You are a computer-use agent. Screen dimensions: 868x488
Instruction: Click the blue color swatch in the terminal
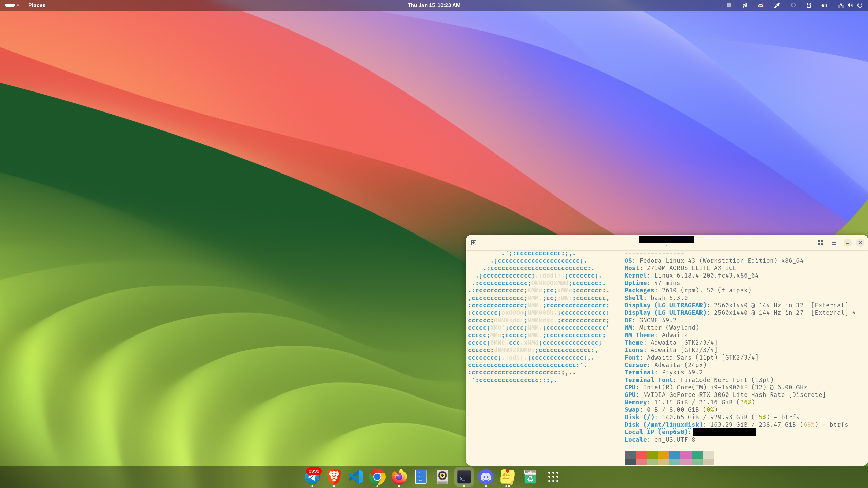pyautogui.click(x=675, y=454)
